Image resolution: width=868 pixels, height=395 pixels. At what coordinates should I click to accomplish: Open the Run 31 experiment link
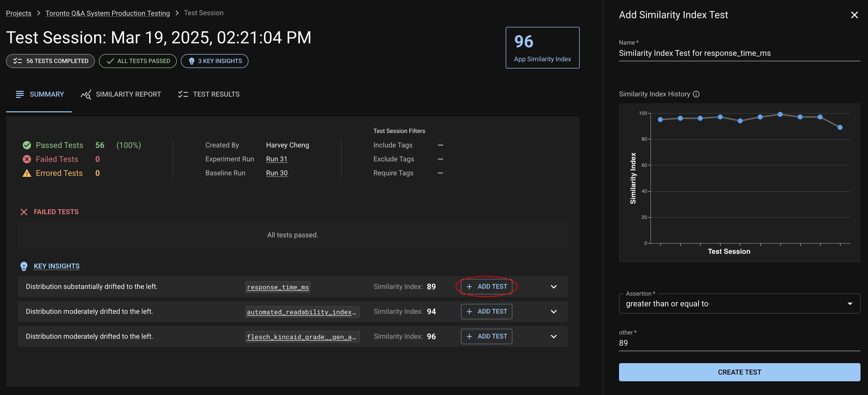click(x=277, y=159)
